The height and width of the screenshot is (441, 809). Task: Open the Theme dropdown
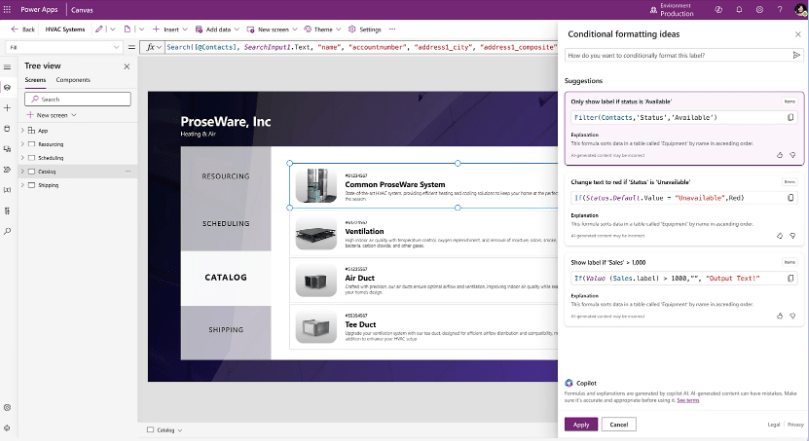322,29
